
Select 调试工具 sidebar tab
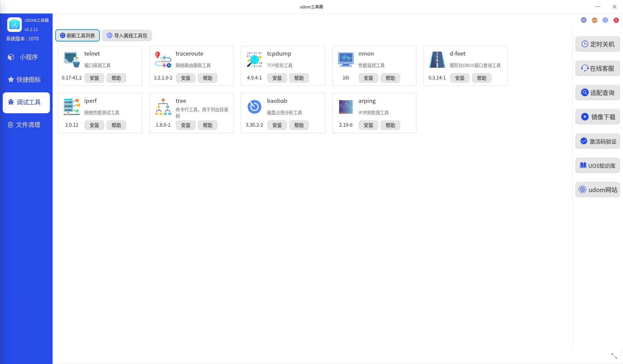click(26, 102)
